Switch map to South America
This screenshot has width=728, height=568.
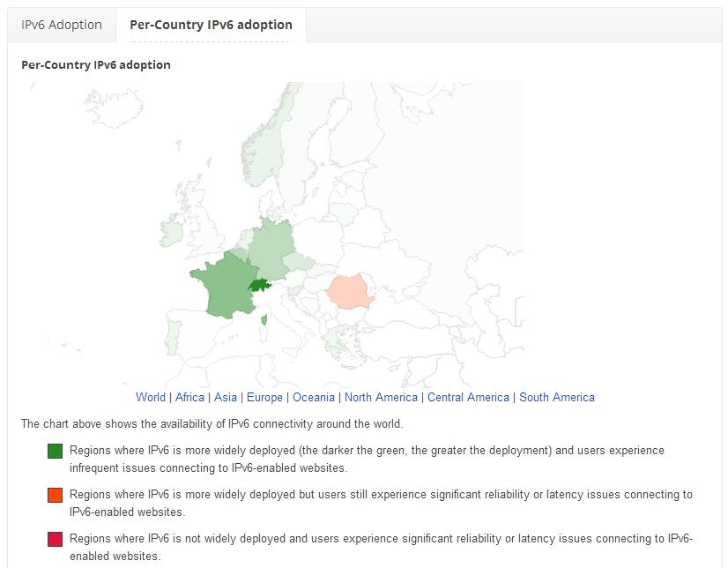[x=557, y=397]
